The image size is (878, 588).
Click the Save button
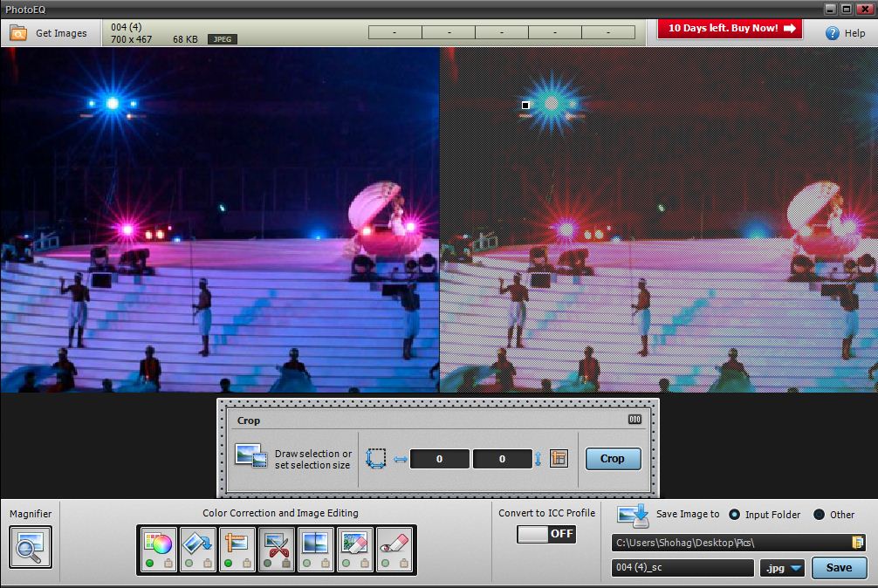click(838, 568)
